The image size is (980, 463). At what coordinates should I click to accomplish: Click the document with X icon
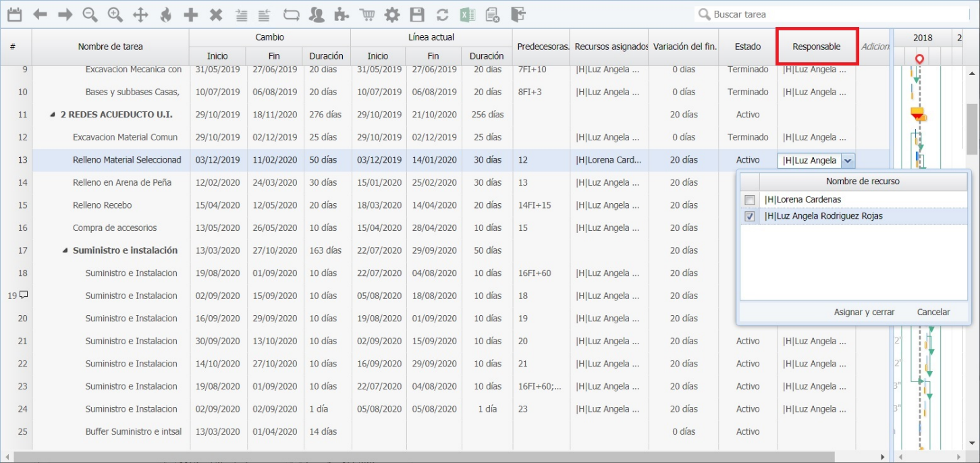click(x=493, y=14)
